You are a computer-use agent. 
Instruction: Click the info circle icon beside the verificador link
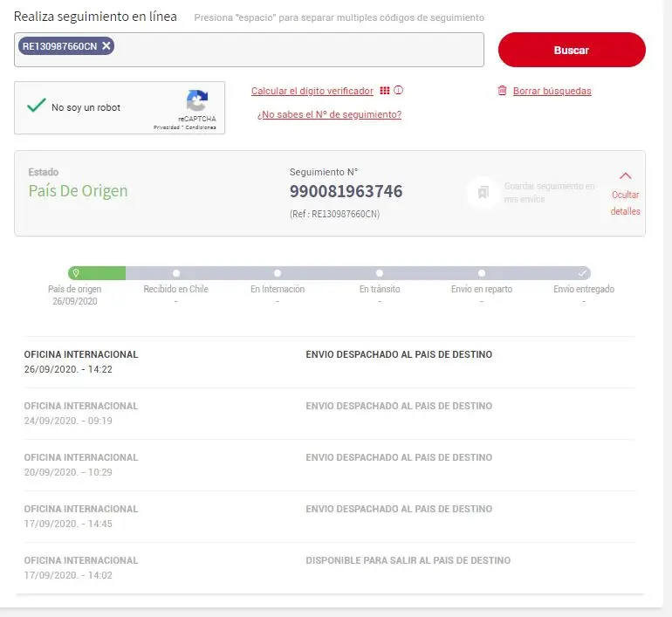pyautogui.click(x=398, y=91)
